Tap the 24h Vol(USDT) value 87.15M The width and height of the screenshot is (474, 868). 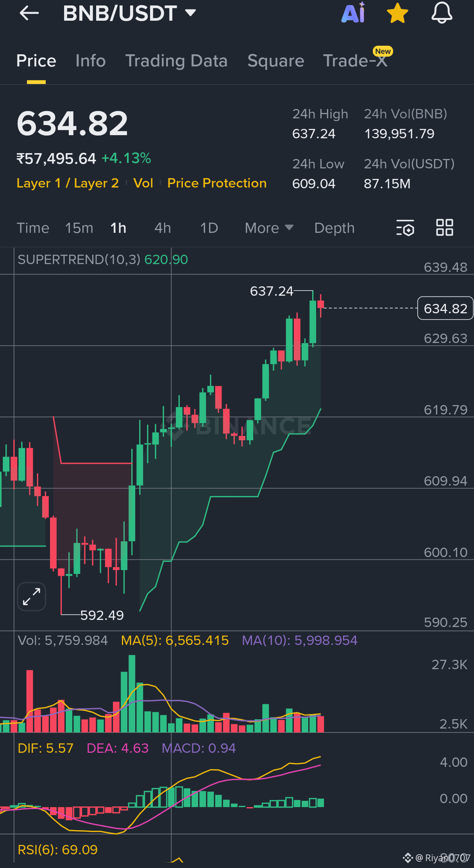tap(387, 184)
